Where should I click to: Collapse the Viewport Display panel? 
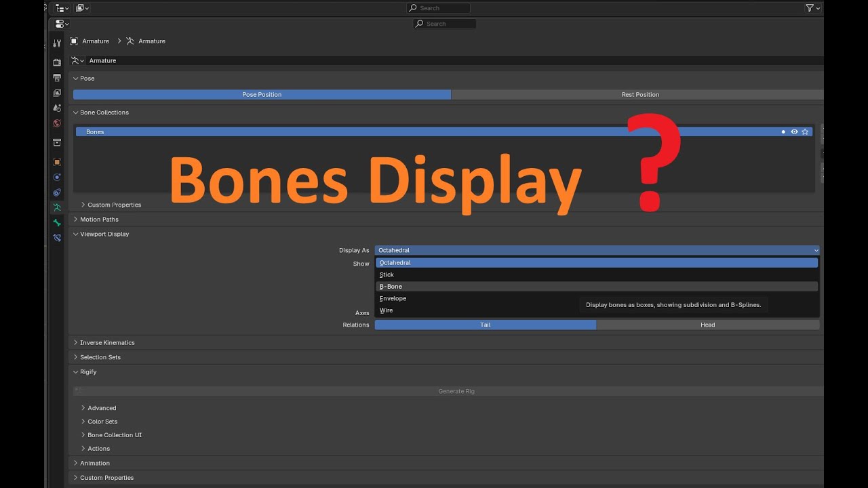click(x=76, y=235)
